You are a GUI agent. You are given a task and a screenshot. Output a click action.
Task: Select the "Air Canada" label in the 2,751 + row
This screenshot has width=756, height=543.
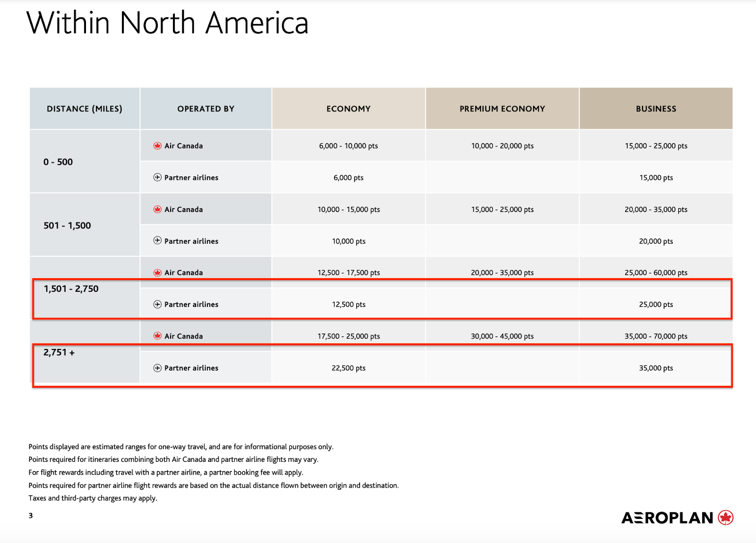(184, 336)
